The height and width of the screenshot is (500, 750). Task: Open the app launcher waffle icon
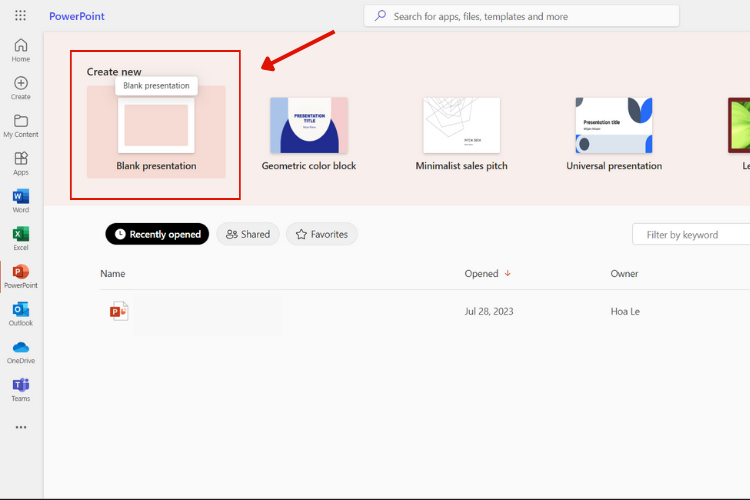(20, 15)
